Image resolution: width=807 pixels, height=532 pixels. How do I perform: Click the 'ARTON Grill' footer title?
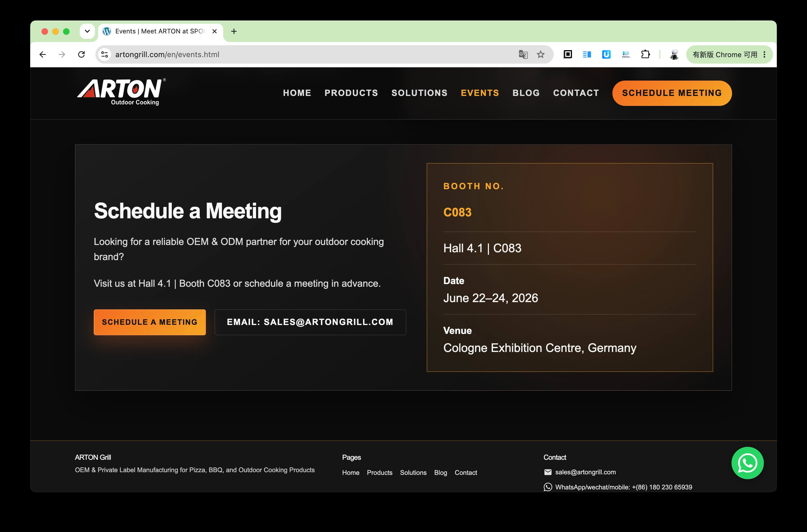93,457
